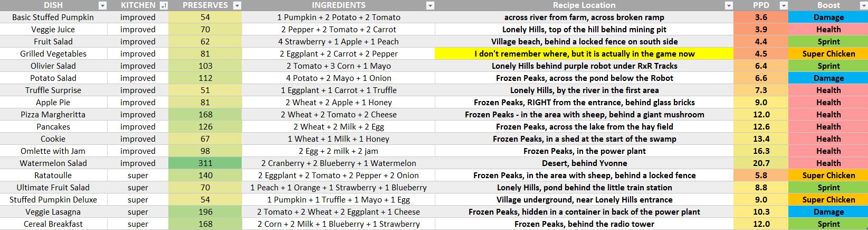The width and height of the screenshot is (868, 230).
Task: Select the Watermelon Salad dish cell
Action: [53, 163]
